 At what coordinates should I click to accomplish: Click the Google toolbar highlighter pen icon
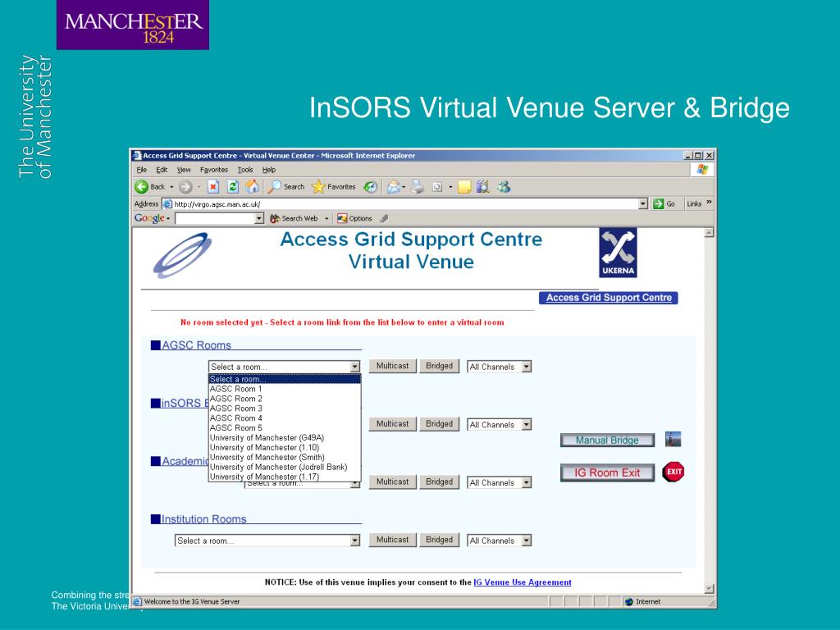[384, 218]
